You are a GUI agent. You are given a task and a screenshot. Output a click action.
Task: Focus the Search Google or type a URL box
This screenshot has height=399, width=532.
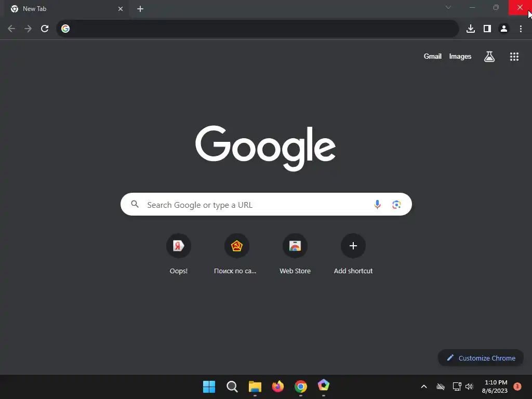[x=266, y=204]
